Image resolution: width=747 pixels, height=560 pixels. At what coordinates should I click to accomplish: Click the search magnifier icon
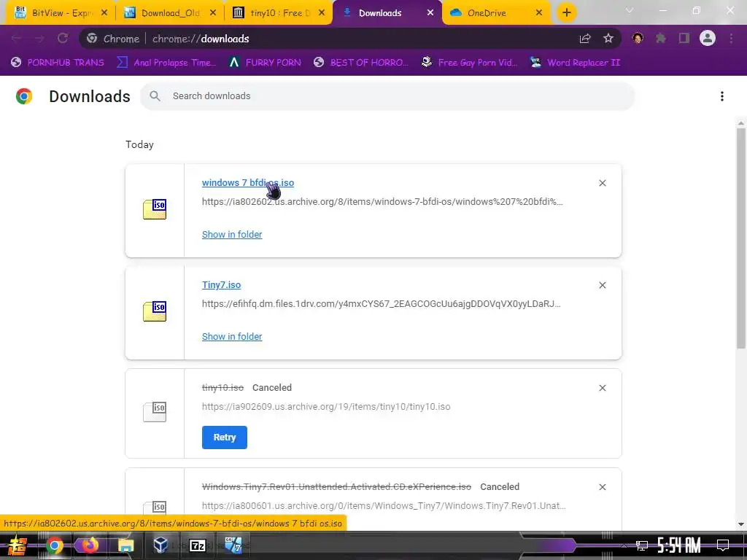[155, 96]
